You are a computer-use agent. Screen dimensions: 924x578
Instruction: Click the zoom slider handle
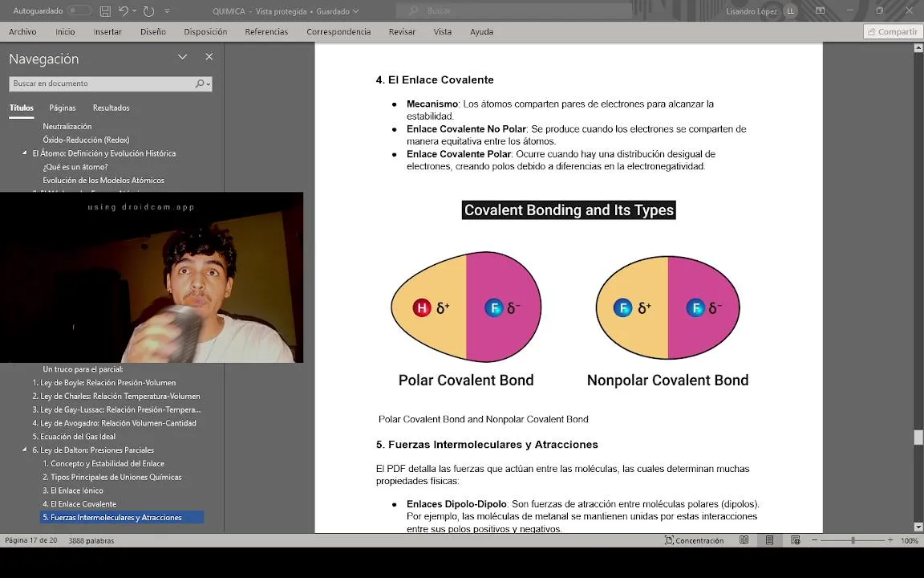coord(853,540)
